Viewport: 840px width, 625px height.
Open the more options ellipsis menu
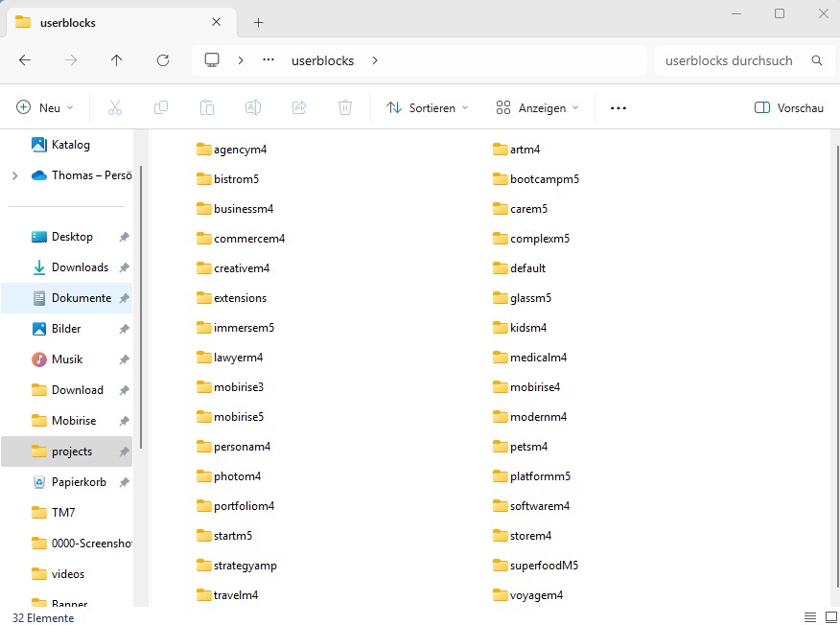pos(618,108)
